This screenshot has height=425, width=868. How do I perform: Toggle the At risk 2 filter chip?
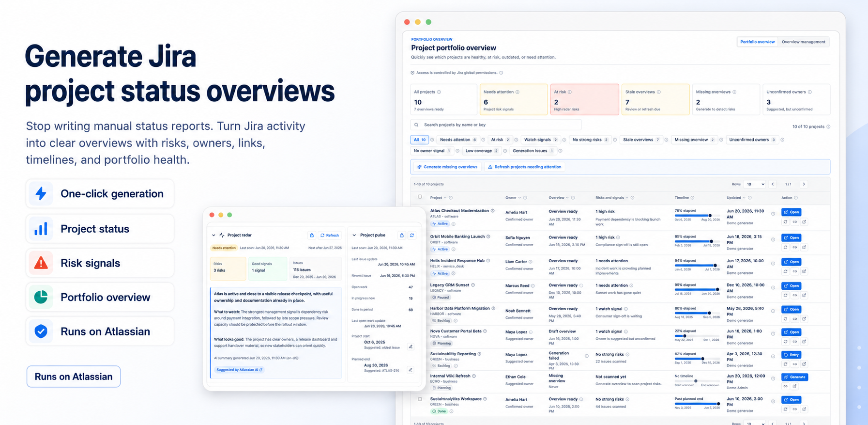500,140
